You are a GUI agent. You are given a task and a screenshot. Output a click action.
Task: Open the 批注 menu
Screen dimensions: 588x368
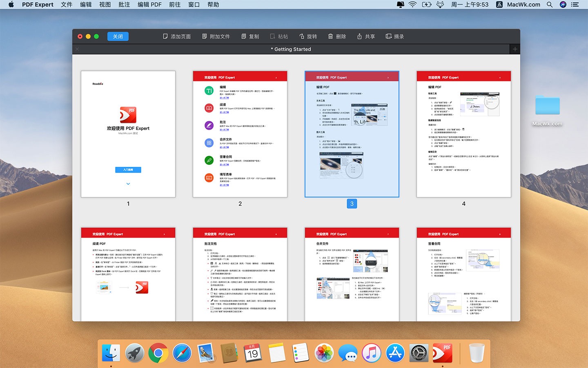pyautogui.click(x=124, y=4)
